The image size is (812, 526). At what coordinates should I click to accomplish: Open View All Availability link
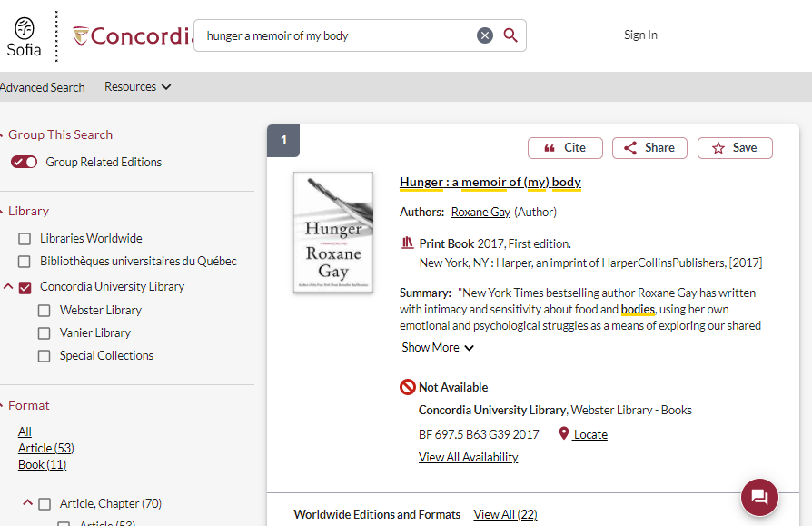[468, 458]
